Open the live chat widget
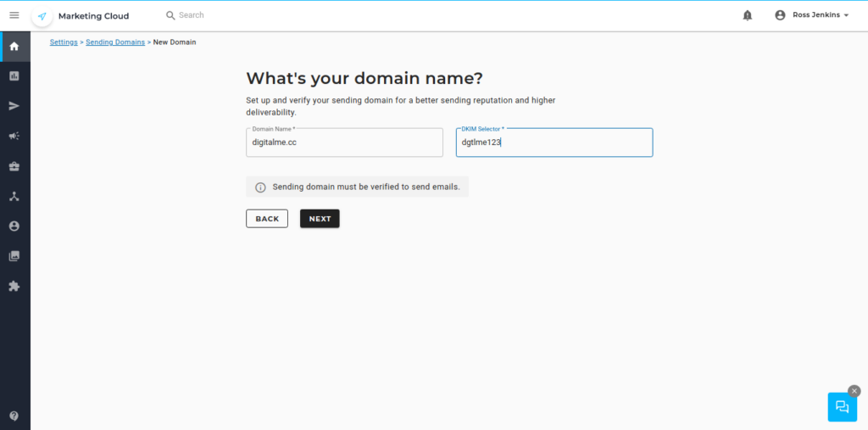The image size is (868, 430). [842, 407]
